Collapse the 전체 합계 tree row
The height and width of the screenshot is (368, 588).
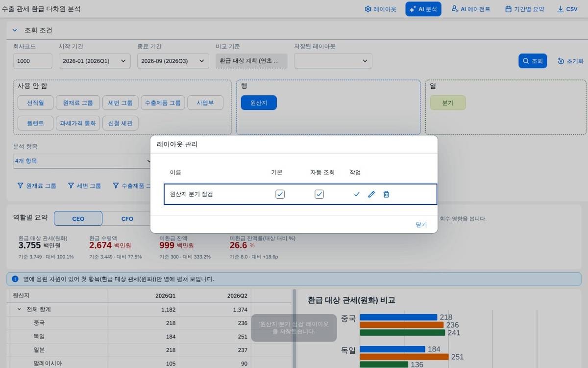tap(19, 310)
